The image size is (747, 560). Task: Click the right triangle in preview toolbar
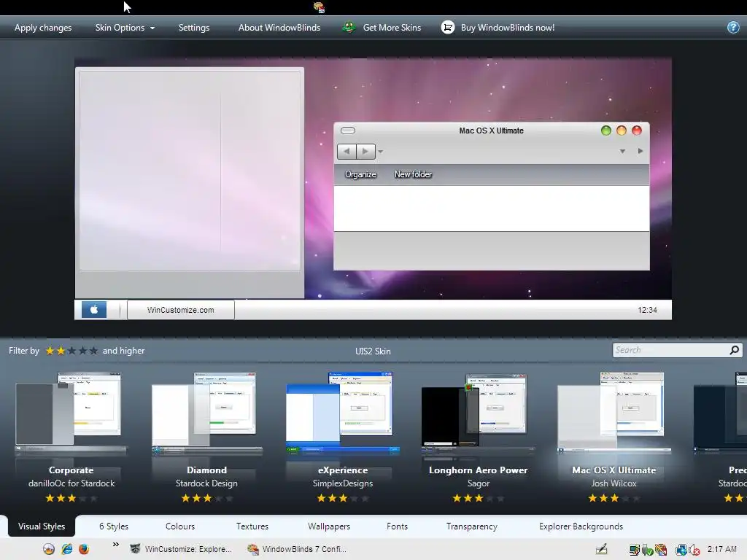coord(640,151)
